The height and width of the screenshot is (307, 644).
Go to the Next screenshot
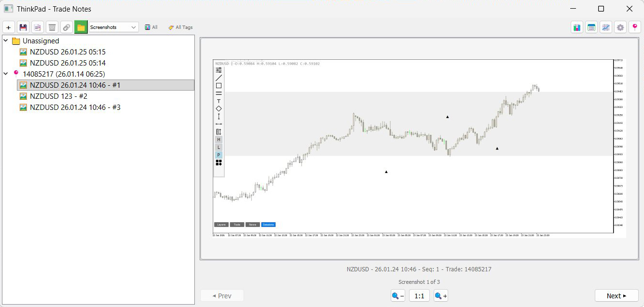[x=616, y=296]
